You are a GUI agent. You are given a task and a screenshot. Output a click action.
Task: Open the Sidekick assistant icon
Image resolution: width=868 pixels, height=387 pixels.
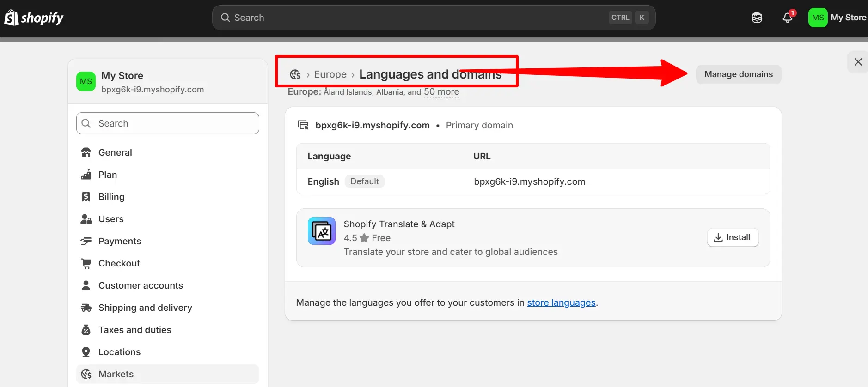pos(757,18)
